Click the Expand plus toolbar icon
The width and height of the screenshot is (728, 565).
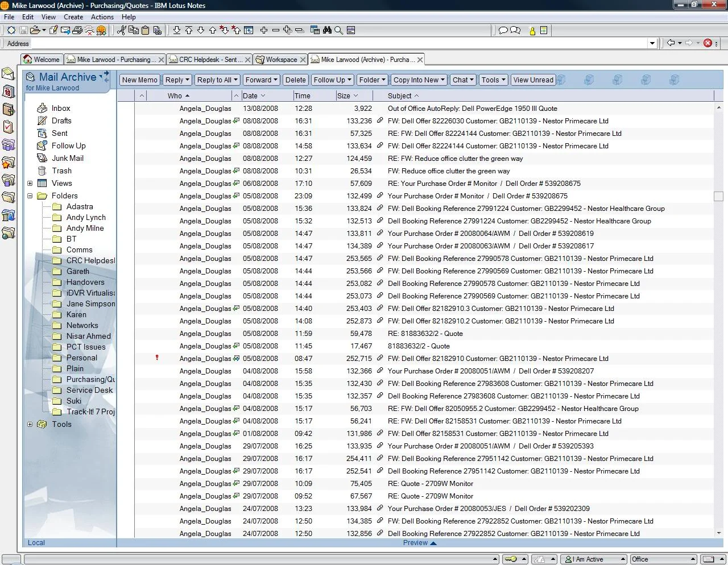tap(264, 30)
